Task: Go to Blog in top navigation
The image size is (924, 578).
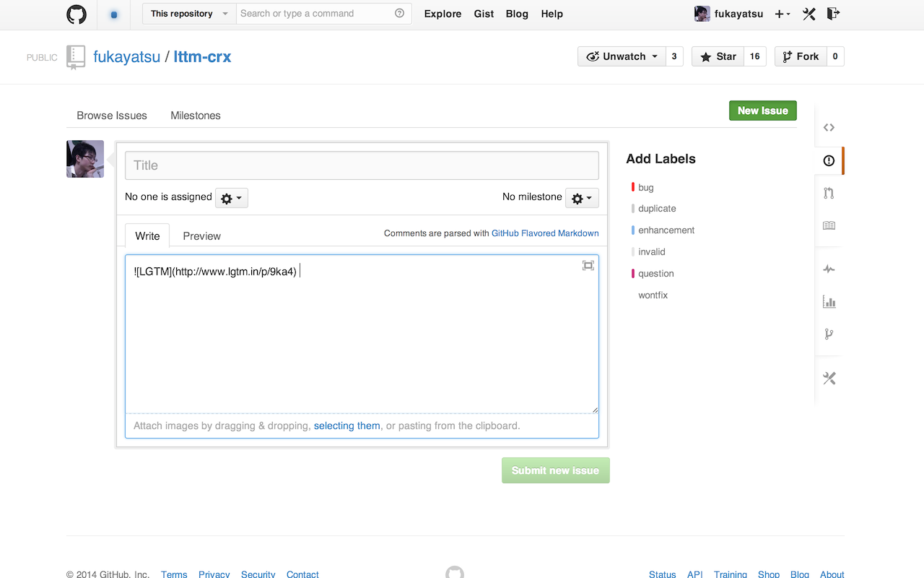Action: (x=517, y=14)
